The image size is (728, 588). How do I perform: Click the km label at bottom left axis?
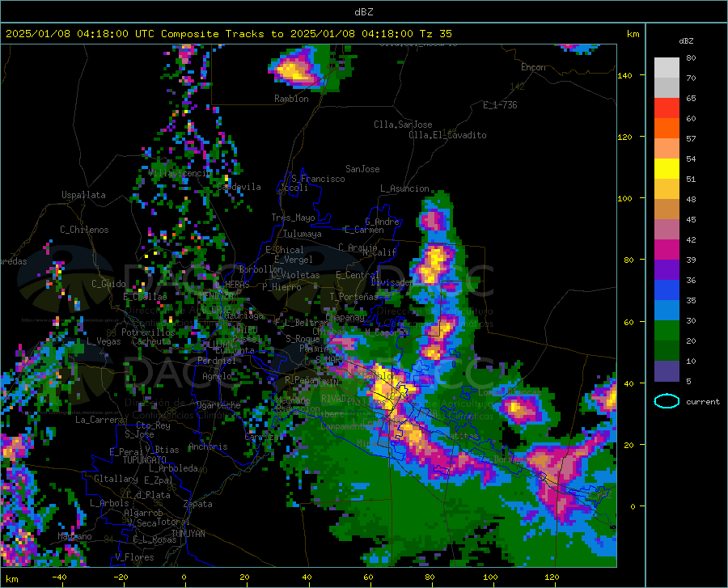11,579
